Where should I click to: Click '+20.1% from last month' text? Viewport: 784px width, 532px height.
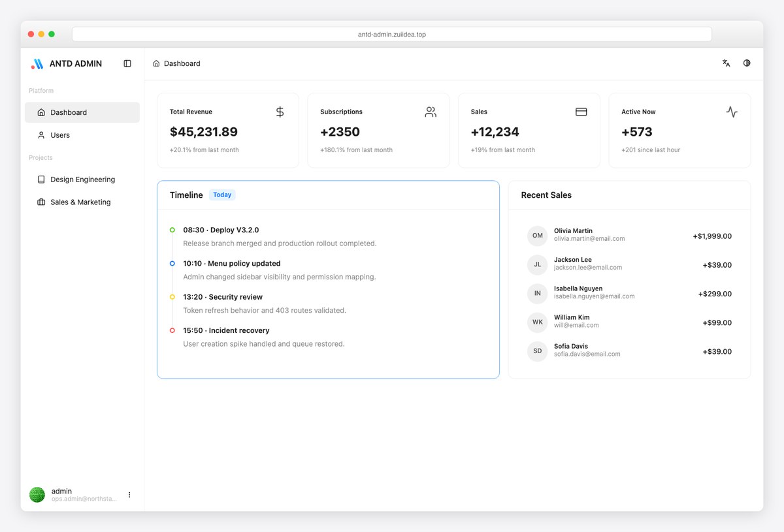204,150
